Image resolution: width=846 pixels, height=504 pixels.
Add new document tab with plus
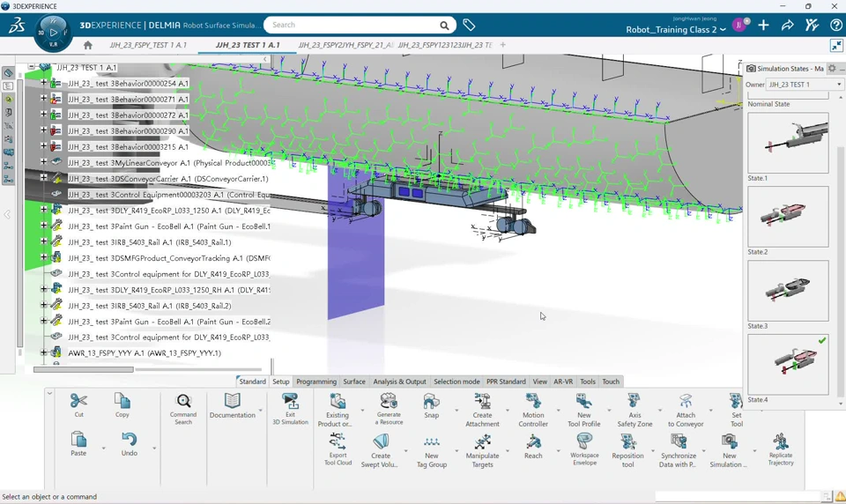tap(503, 45)
